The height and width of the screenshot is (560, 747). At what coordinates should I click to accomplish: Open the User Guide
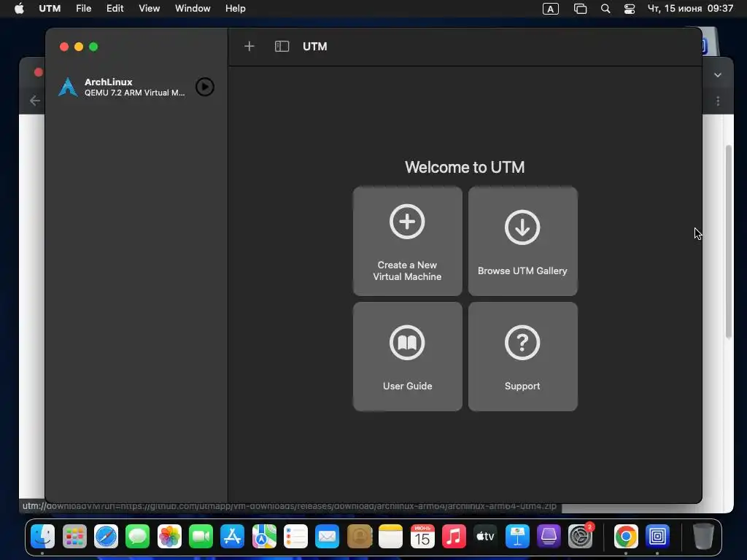[x=407, y=356]
